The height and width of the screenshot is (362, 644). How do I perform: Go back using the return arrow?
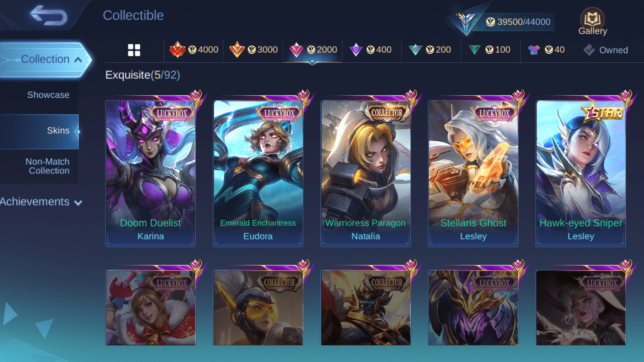[x=49, y=15]
